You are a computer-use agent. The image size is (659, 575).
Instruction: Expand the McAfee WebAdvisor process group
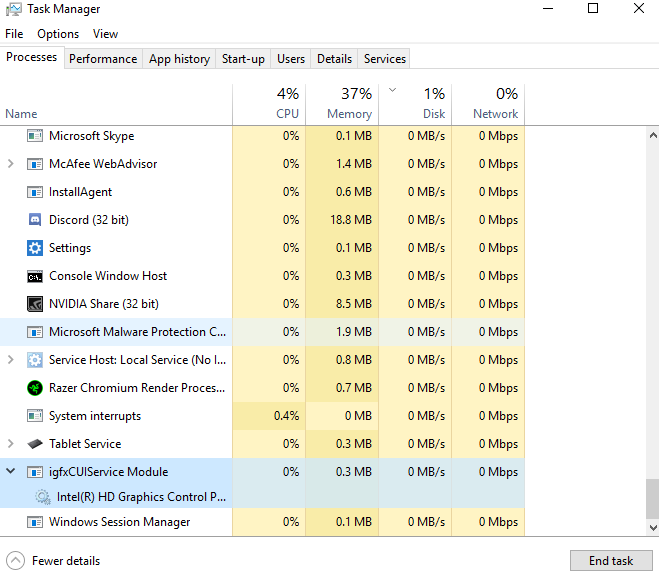pos(11,164)
